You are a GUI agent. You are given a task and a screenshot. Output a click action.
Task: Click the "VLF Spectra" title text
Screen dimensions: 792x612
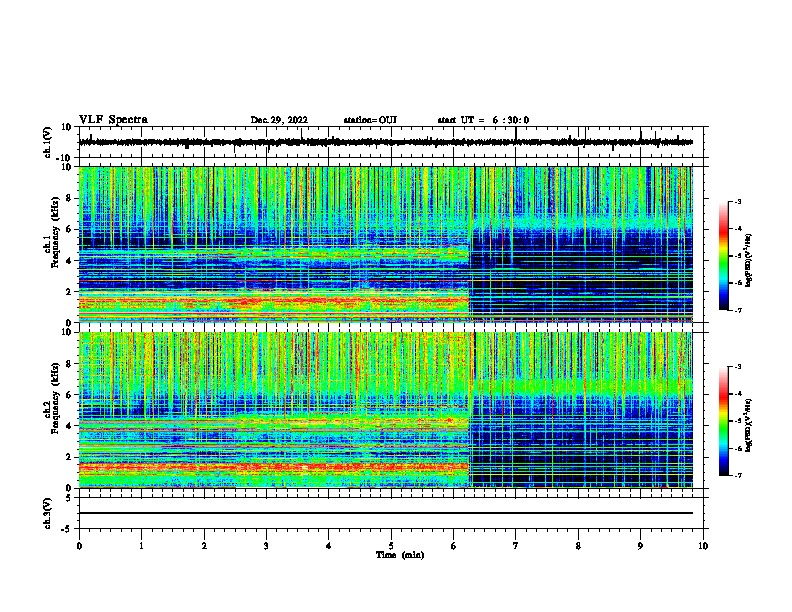113,120
